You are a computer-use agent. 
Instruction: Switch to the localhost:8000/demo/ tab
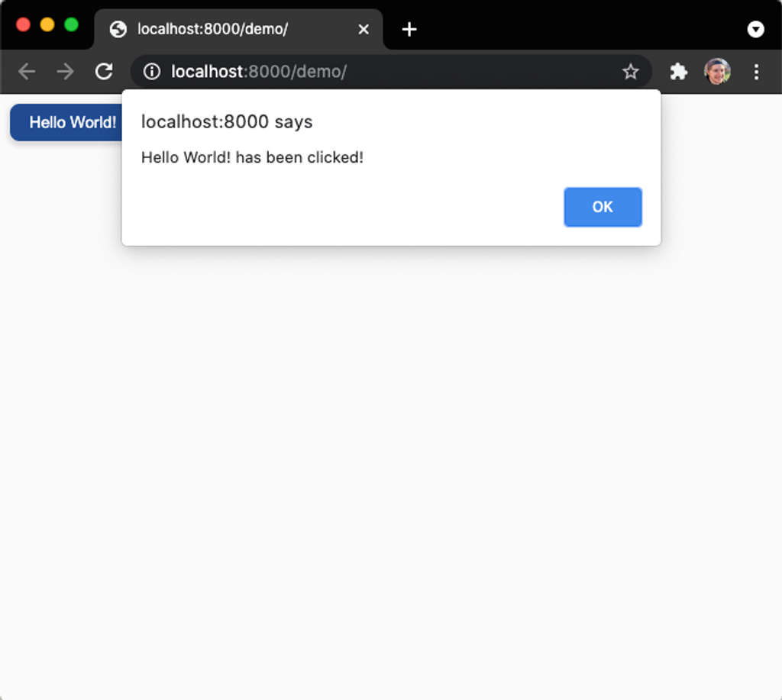click(x=221, y=30)
